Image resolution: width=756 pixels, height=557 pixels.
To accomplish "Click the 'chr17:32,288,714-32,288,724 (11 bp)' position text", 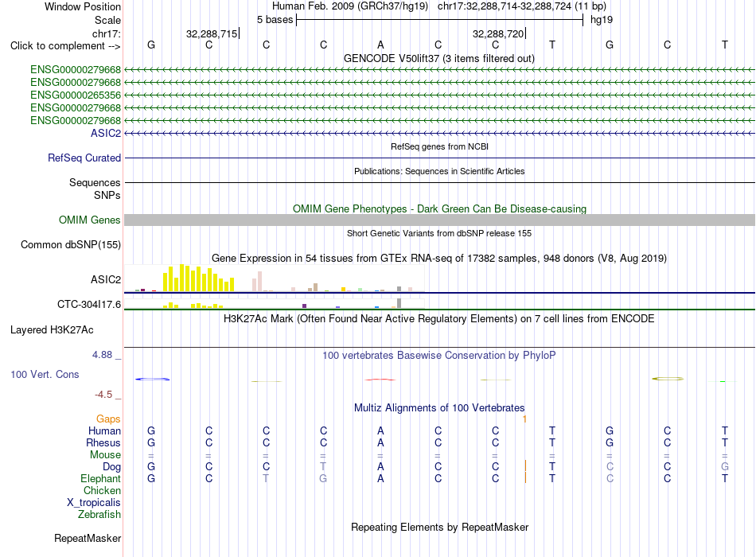I will click(522, 6).
